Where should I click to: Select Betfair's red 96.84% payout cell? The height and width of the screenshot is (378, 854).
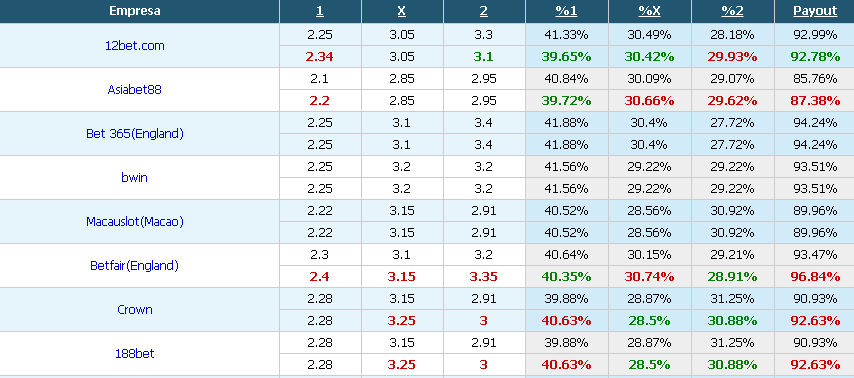(x=815, y=277)
